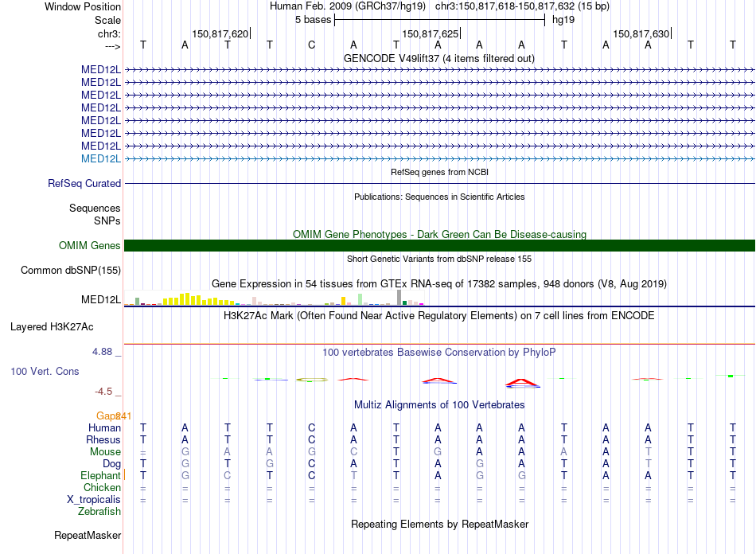Click the OMIM Genes label

tap(90, 245)
